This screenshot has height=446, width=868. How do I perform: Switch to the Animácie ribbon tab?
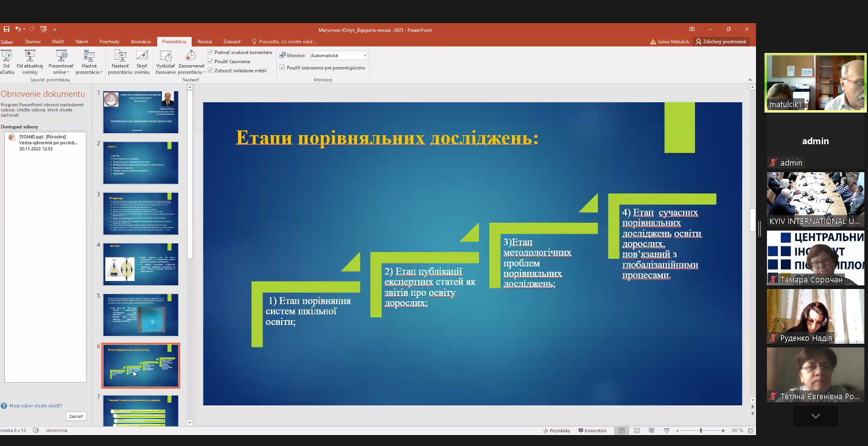click(x=141, y=42)
